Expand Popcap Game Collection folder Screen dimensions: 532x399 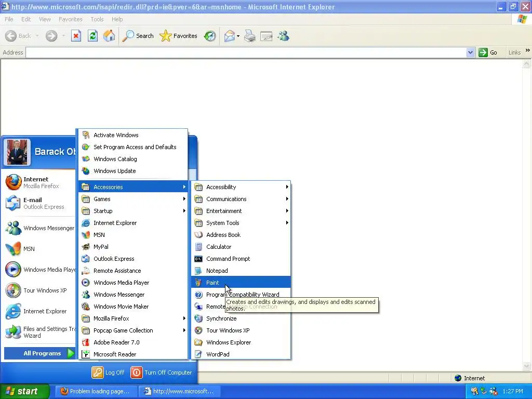click(133, 330)
